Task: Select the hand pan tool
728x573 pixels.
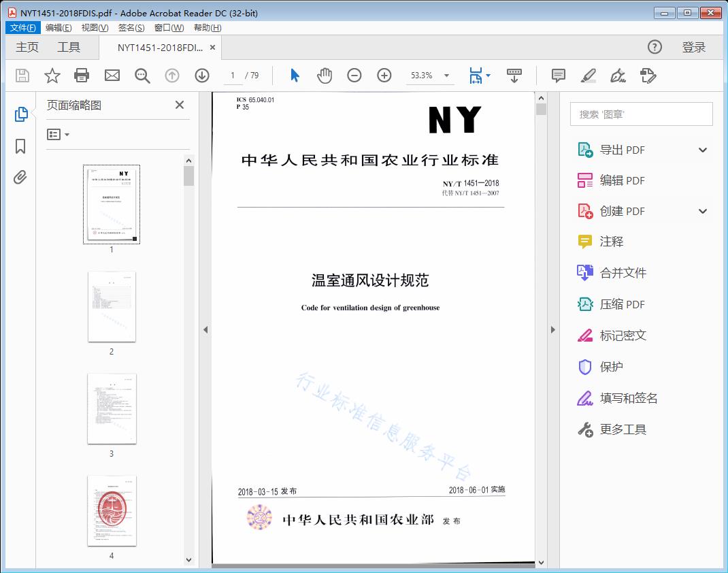Action: [x=325, y=76]
